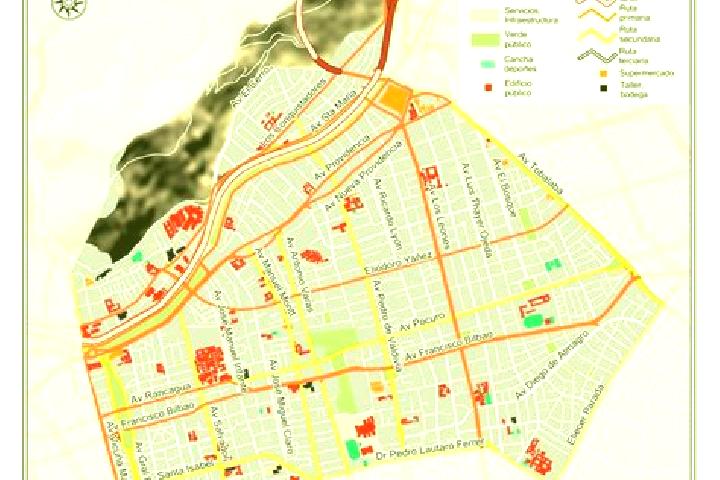This screenshot has width=720, height=480.
Task: Click the Av Ricardo Lyon street label
Action: [x=388, y=214]
